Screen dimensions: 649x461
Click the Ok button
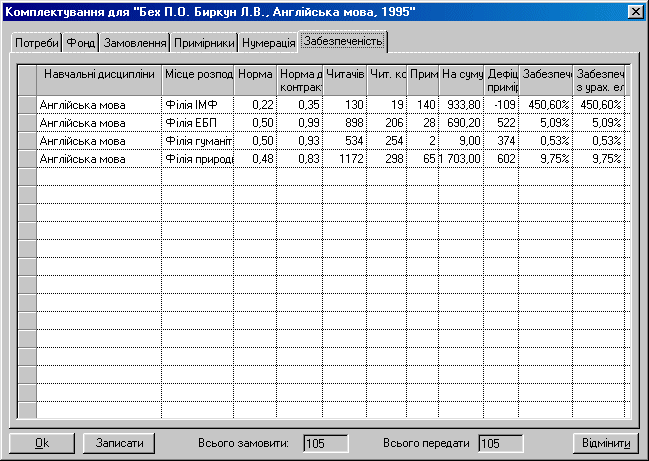pos(42,443)
